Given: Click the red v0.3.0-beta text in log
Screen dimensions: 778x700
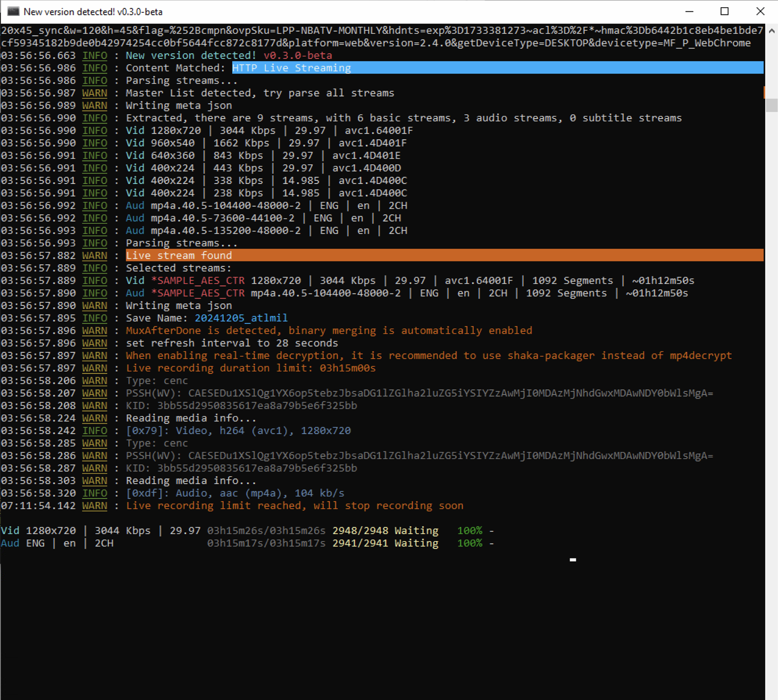Looking at the screenshot, I should point(297,56).
